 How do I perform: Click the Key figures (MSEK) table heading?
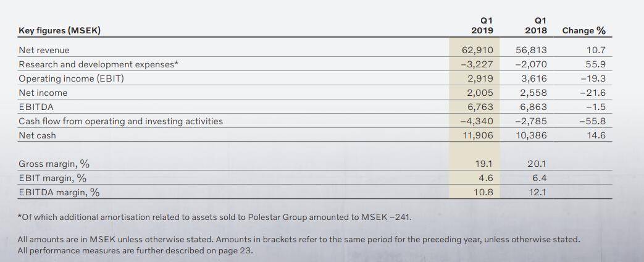pyautogui.click(x=59, y=30)
